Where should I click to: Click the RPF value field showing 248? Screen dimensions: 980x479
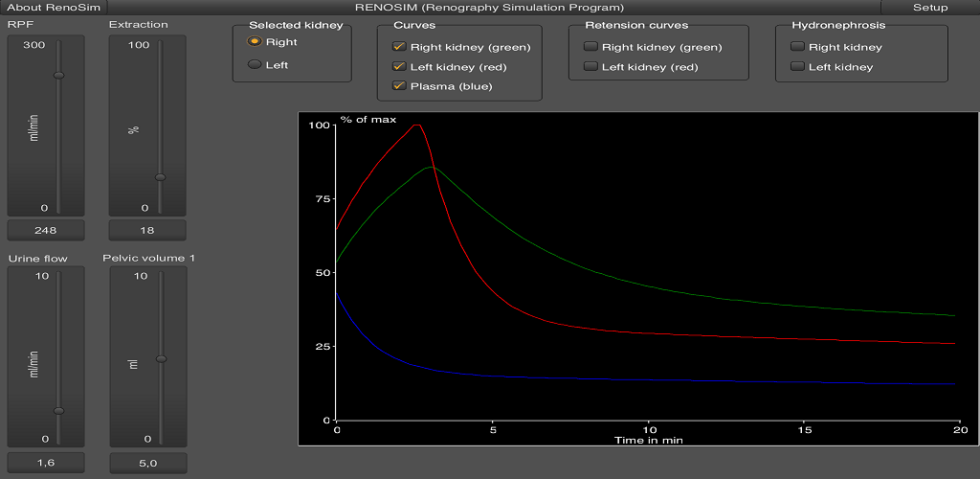[x=46, y=230]
